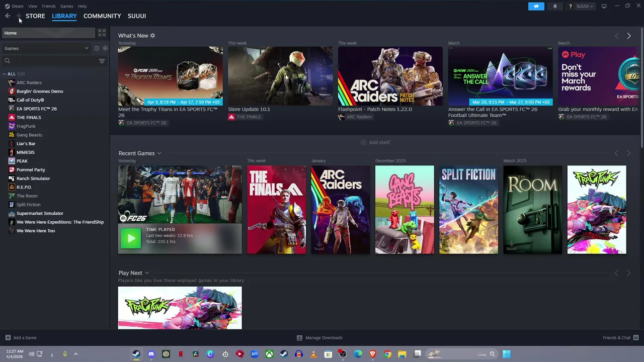Open the Games filter dropdown

(x=46, y=48)
